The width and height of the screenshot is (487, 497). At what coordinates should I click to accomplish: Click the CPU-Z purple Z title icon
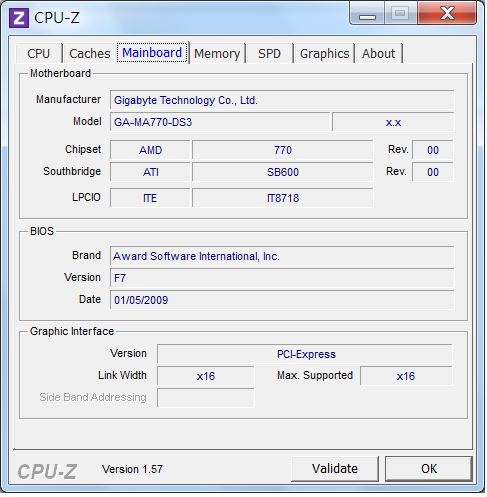[x=19, y=18]
